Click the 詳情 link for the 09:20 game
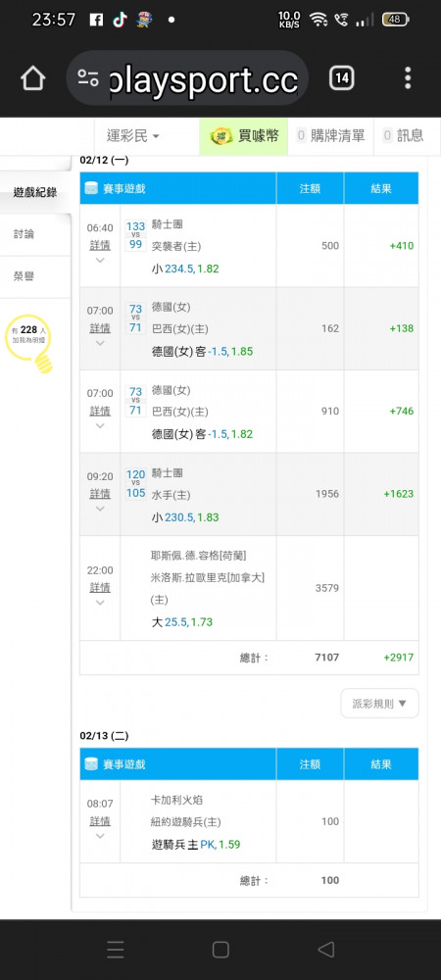Image resolution: width=441 pixels, height=980 pixels. coord(100,494)
